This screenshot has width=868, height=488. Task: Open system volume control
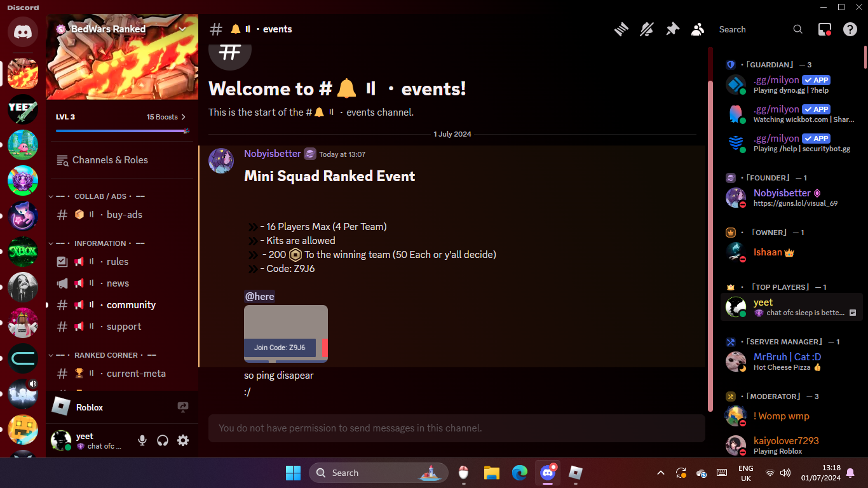click(785, 473)
